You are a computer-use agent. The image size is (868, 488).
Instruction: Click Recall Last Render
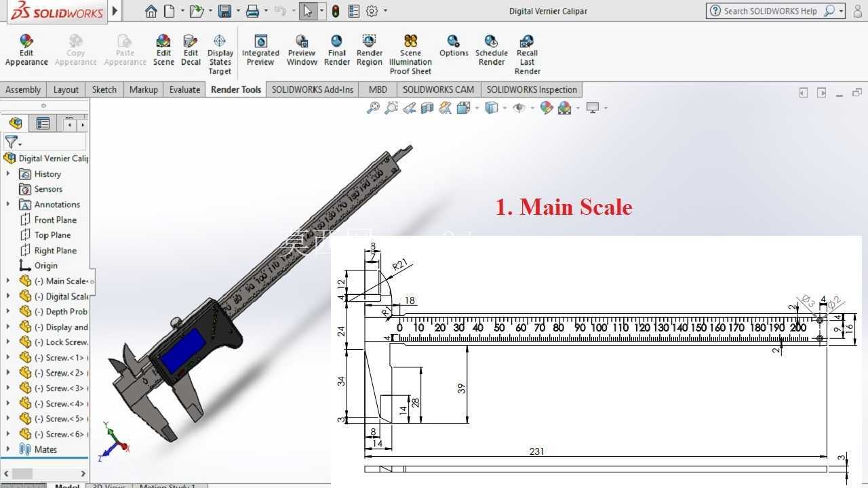point(527,54)
